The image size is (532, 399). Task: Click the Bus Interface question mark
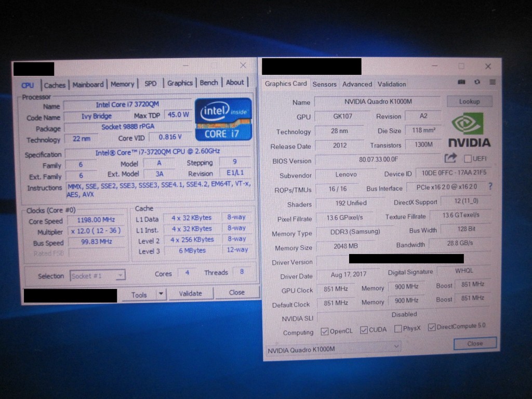490,187
